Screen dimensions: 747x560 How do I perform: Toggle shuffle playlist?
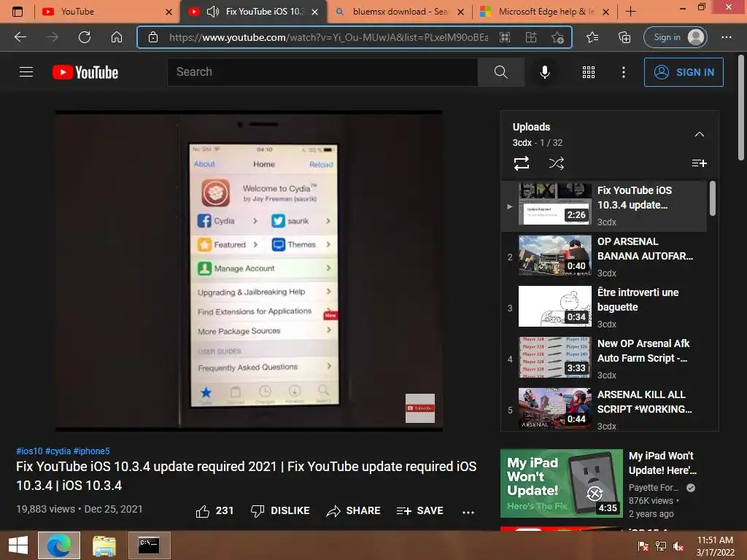click(x=556, y=163)
